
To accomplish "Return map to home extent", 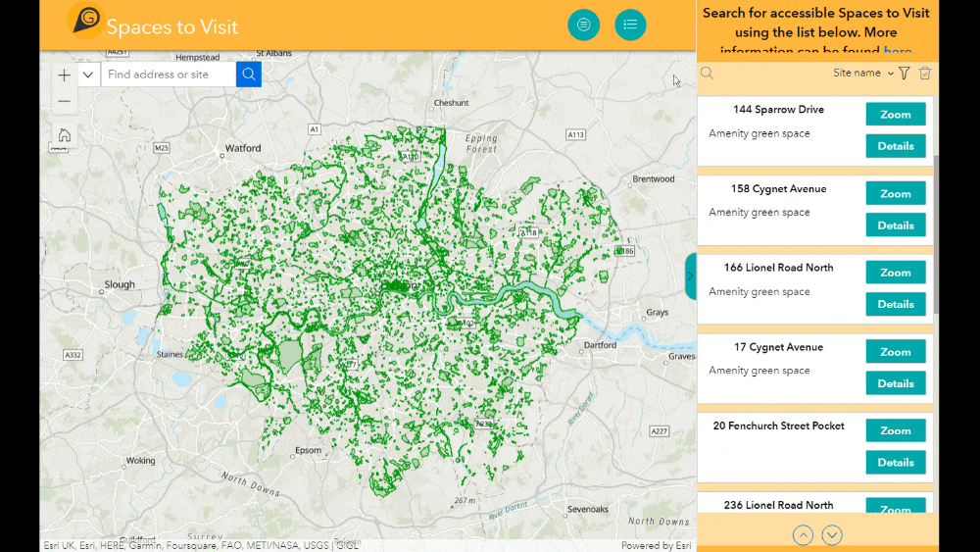I will [65, 135].
